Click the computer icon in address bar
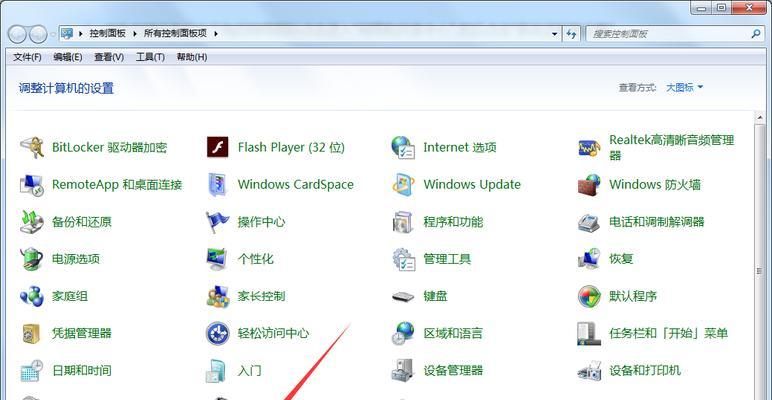Viewport: 772px width, 400px height. (67, 34)
